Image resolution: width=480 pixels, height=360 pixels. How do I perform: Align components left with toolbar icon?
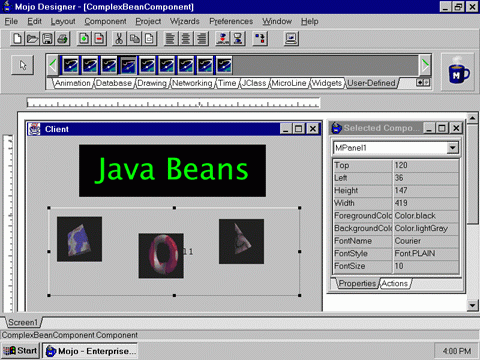pos(171,39)
